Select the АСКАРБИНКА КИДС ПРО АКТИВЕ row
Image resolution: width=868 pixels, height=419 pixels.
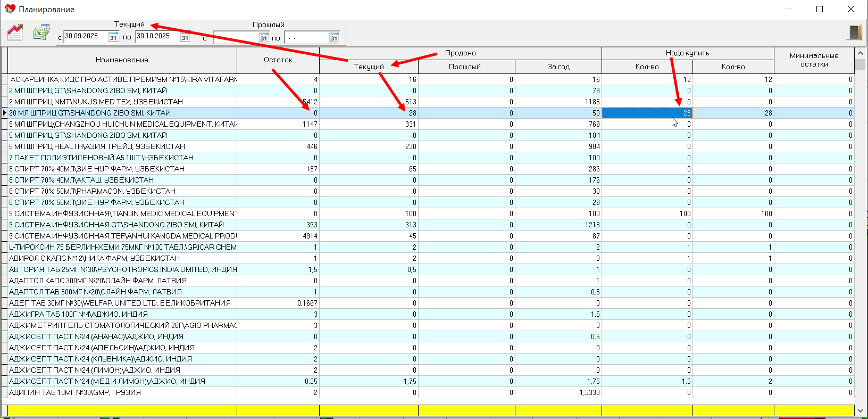122,79
